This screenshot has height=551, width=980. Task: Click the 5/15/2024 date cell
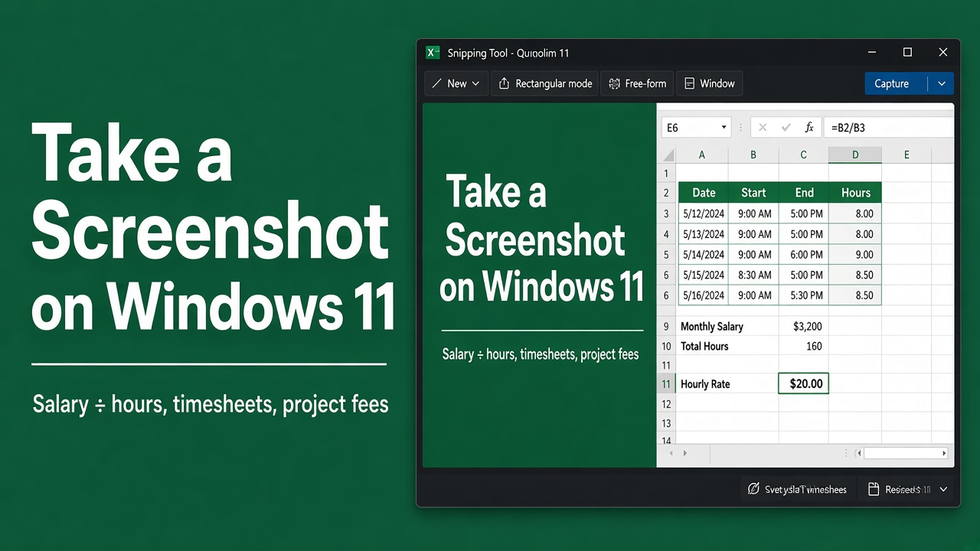click(703, 275)
